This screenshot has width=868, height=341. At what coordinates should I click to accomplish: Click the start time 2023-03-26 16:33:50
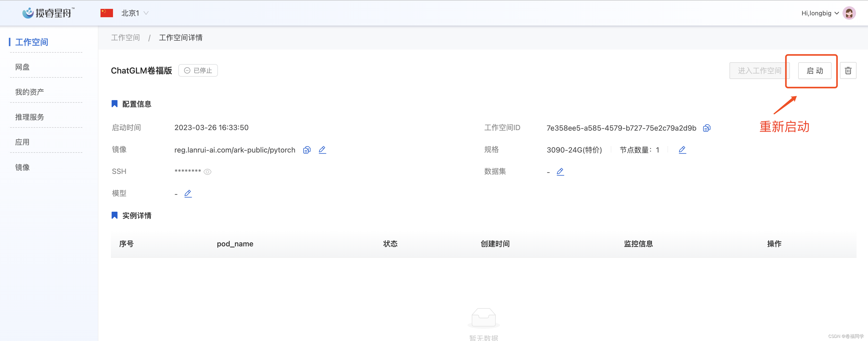tap(211, 127)
